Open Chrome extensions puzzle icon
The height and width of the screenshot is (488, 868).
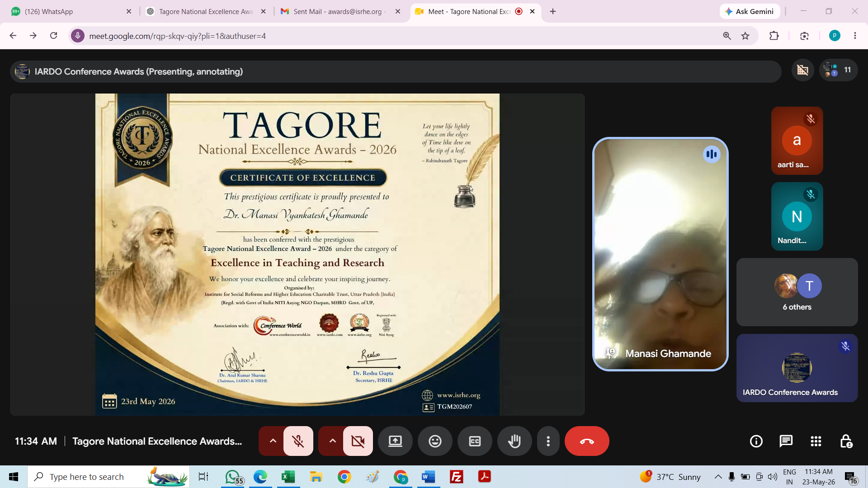[774, 36]
